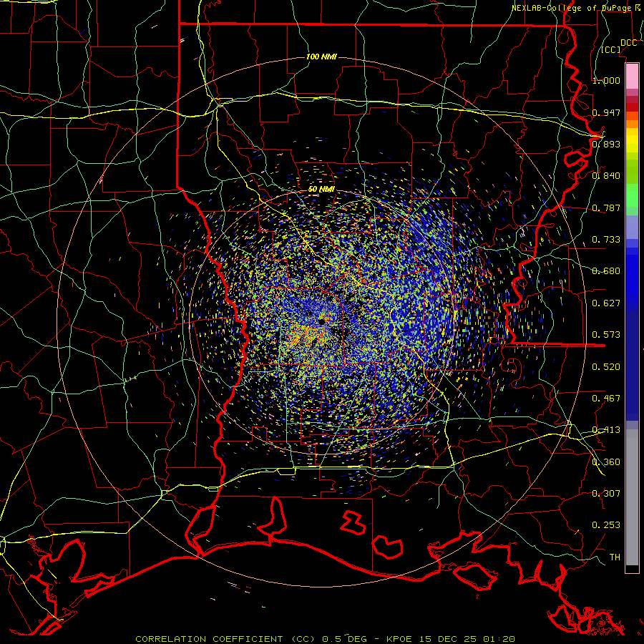Click the 0.307 legend value

pyautogui.click(x=606, y=494)
